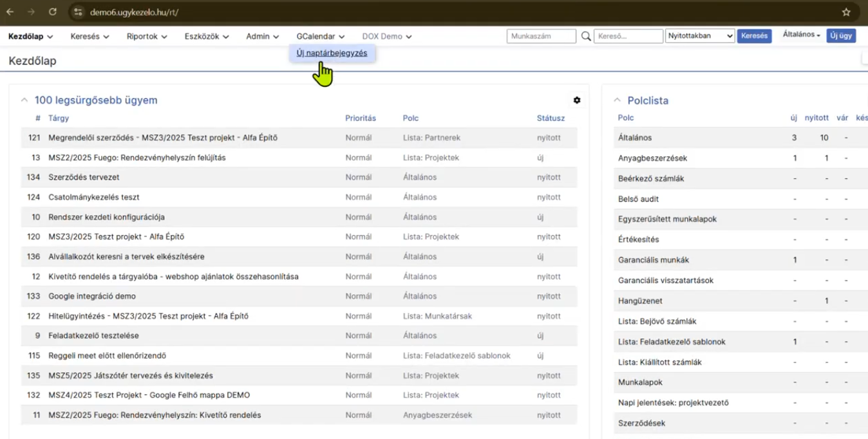Collapse the 100 legsürgősebb ügyem panel
The height and width of the screenshot is (439, 868).
(24, 100)
